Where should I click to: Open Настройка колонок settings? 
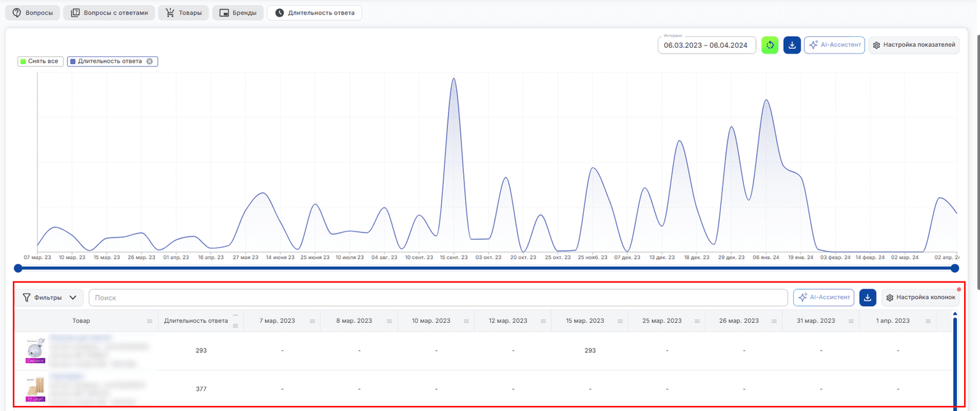(x=920, y=297)
